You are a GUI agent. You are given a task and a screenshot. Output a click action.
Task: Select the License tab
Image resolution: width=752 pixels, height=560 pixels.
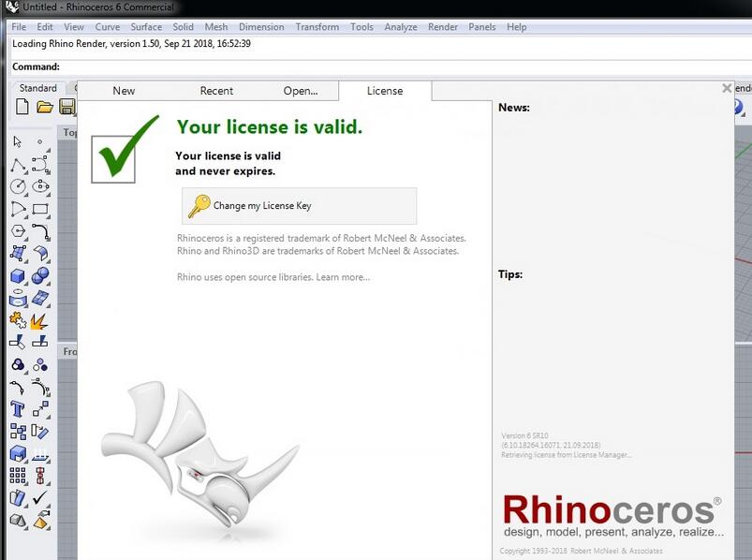[x=385, y=91]
